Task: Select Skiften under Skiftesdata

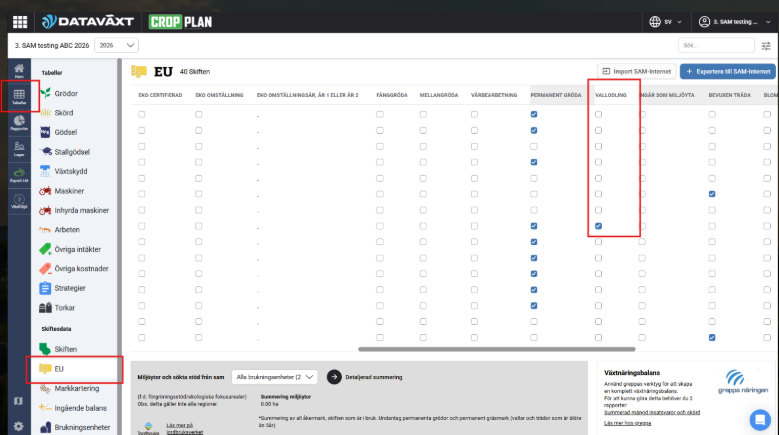Action: click(66, 349)
